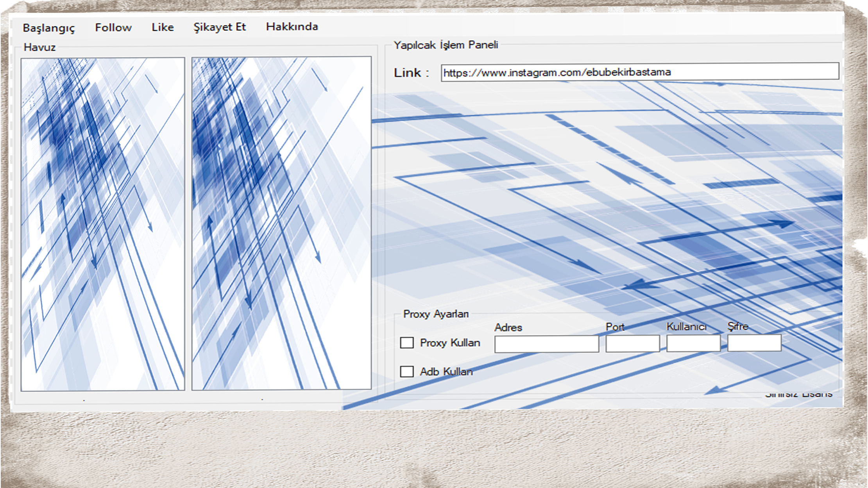Click the Link URL input field
The height and width of the screenshot is (488, 868).
coord(640,72)
